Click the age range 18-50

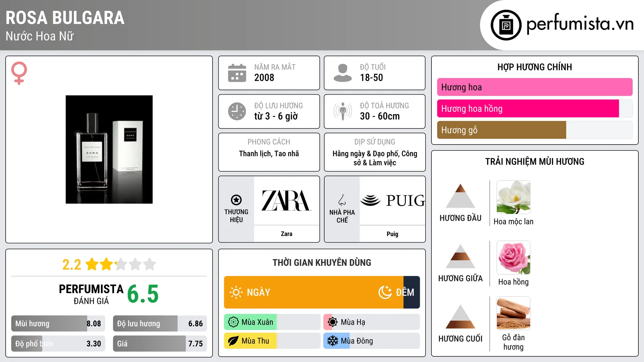coord(371,78)
